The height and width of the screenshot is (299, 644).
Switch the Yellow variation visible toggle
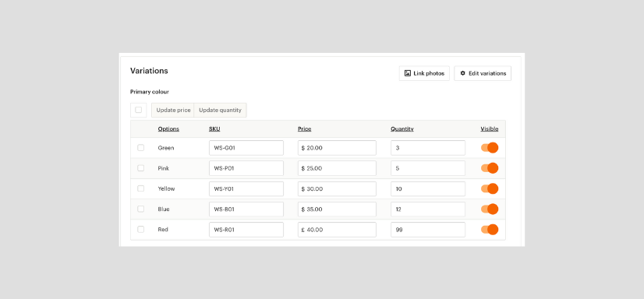490,188
